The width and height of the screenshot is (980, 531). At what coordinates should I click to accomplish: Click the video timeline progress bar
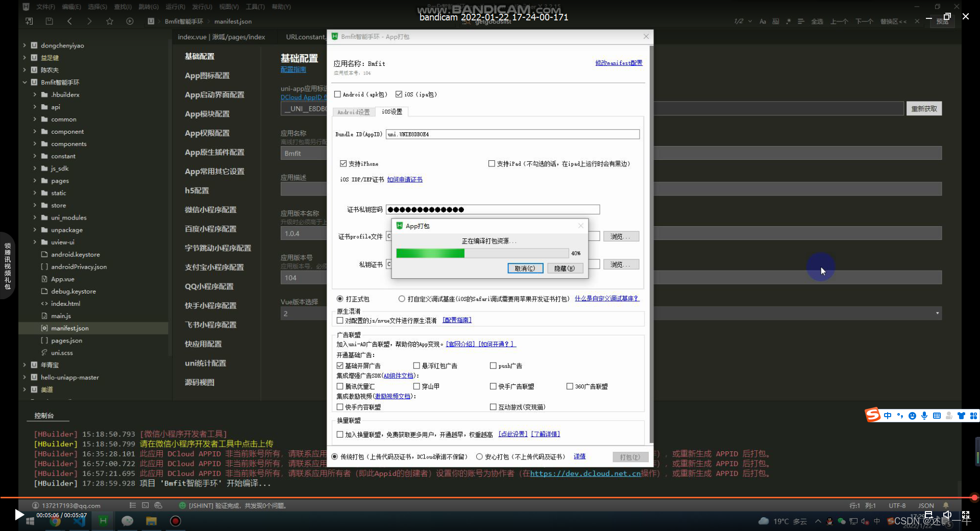pos(488,497)
